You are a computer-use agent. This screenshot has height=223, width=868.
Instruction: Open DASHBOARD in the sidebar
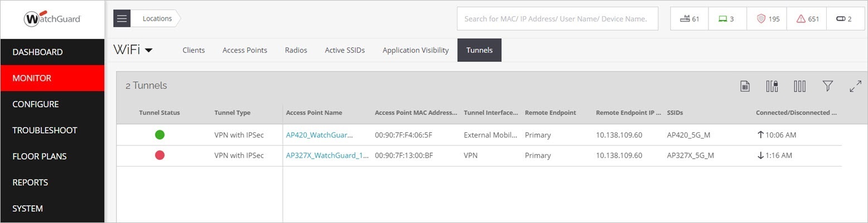[x=52, y=52]
